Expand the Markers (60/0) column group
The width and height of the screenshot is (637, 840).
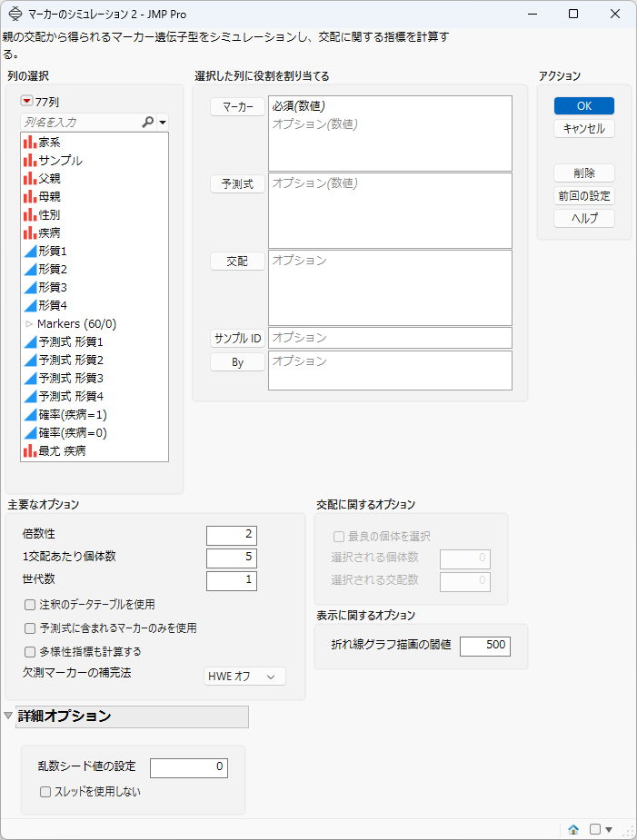click(29, 323)
